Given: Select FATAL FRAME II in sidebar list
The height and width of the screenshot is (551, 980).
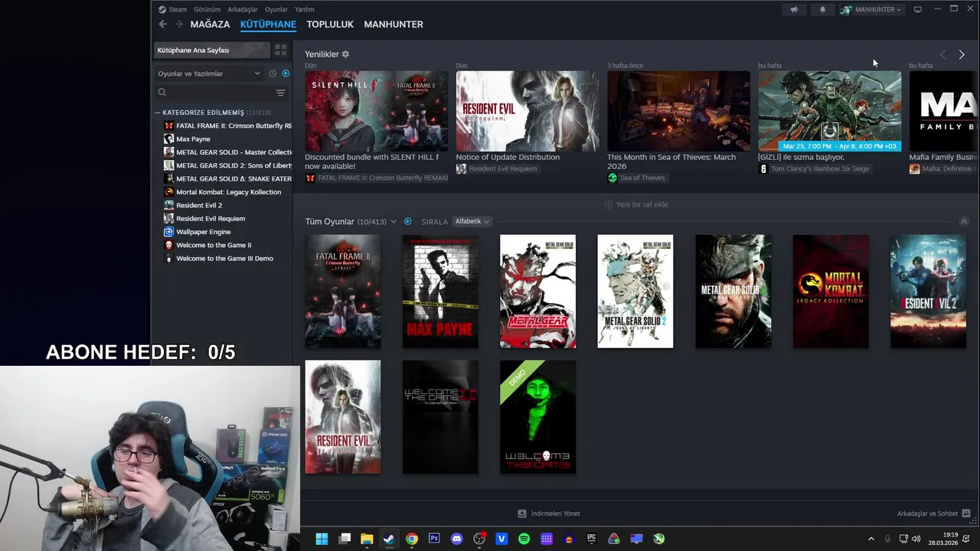Looking at the screenshot, I should 228,126.
